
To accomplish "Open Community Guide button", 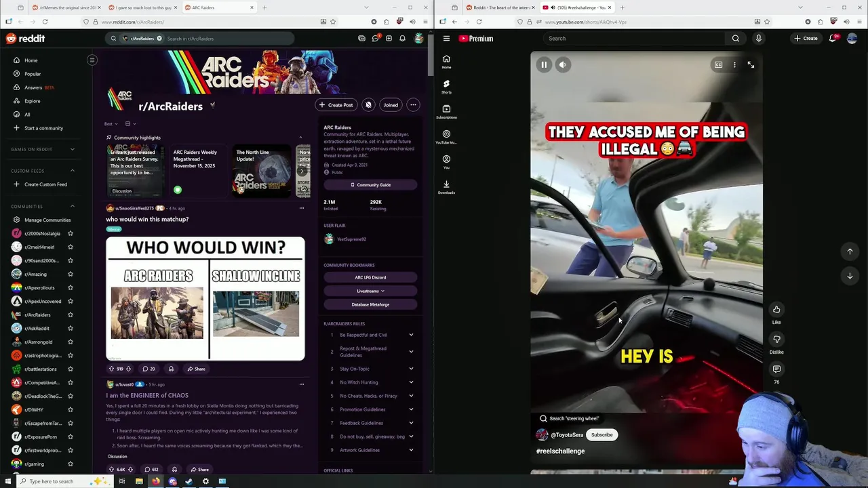I will pos(370,185).
